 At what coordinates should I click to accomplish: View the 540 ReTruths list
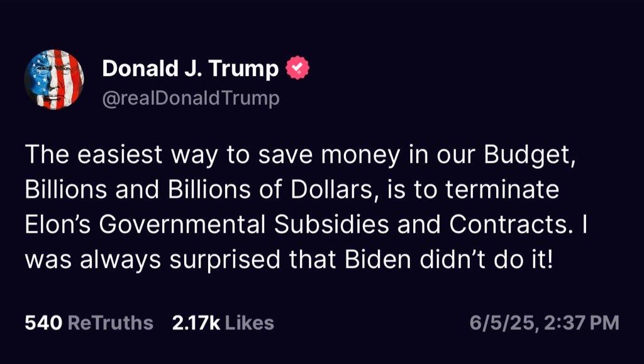pos(89,322)
